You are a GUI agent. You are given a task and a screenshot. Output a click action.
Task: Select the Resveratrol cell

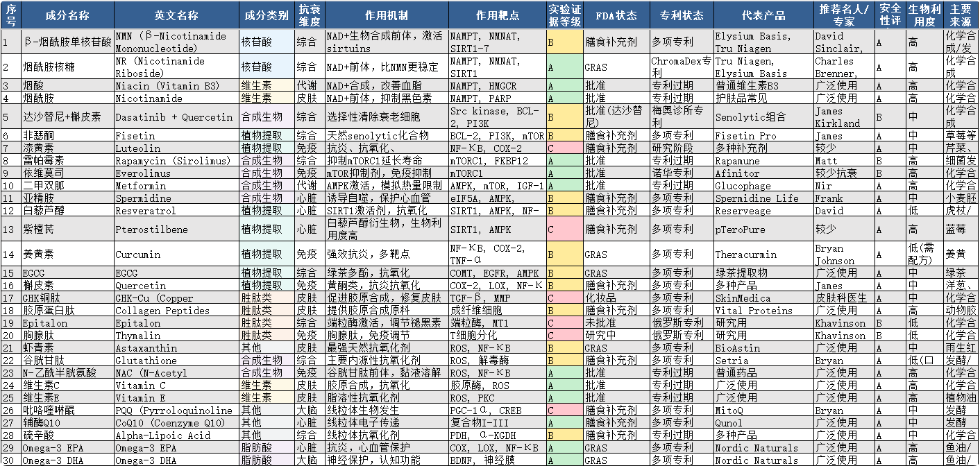pyautogui.click(x=176, y=210)
